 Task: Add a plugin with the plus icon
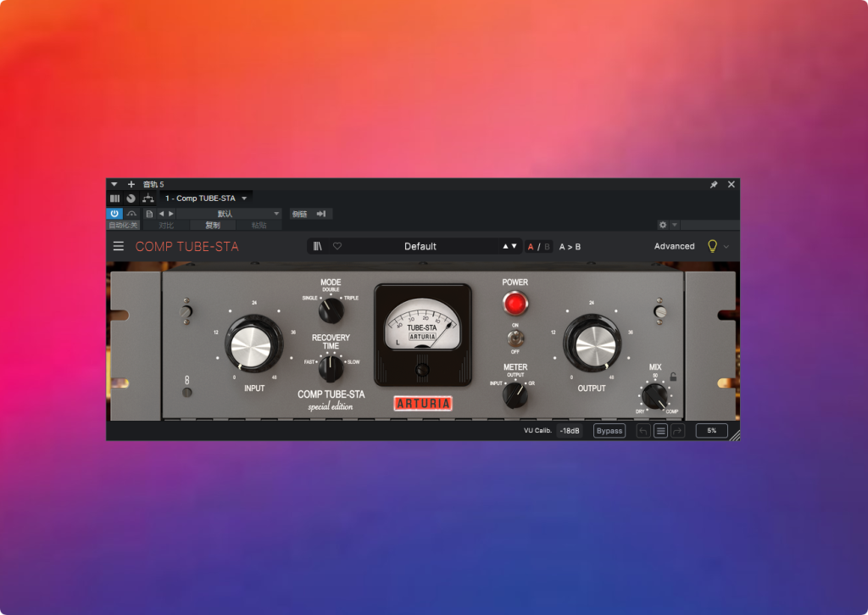coord(131,184)
